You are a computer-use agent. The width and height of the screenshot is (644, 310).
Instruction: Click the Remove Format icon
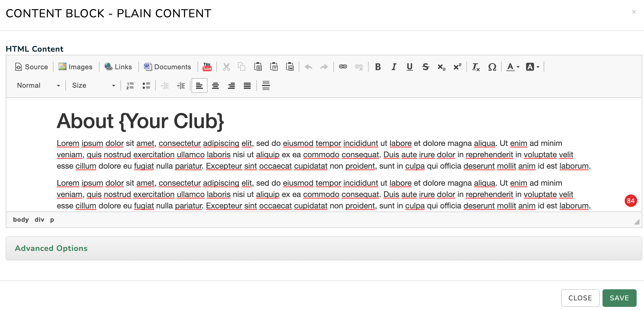point(476,67)
